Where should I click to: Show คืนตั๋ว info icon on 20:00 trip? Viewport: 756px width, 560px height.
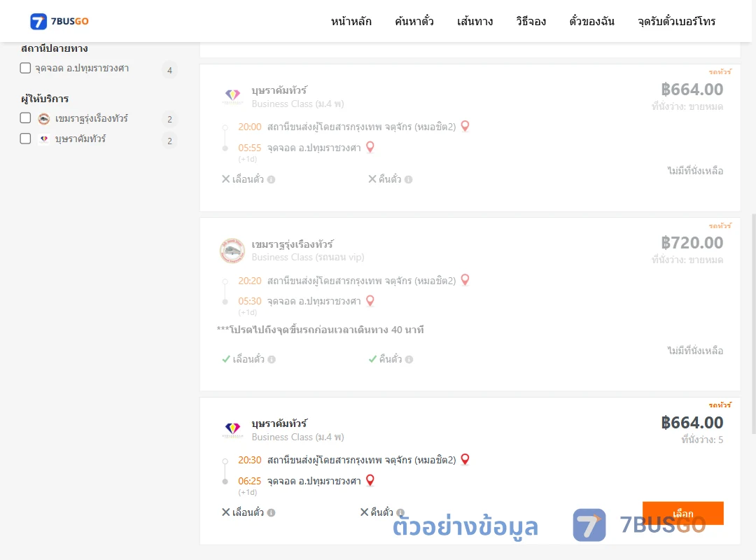[408, 179]
